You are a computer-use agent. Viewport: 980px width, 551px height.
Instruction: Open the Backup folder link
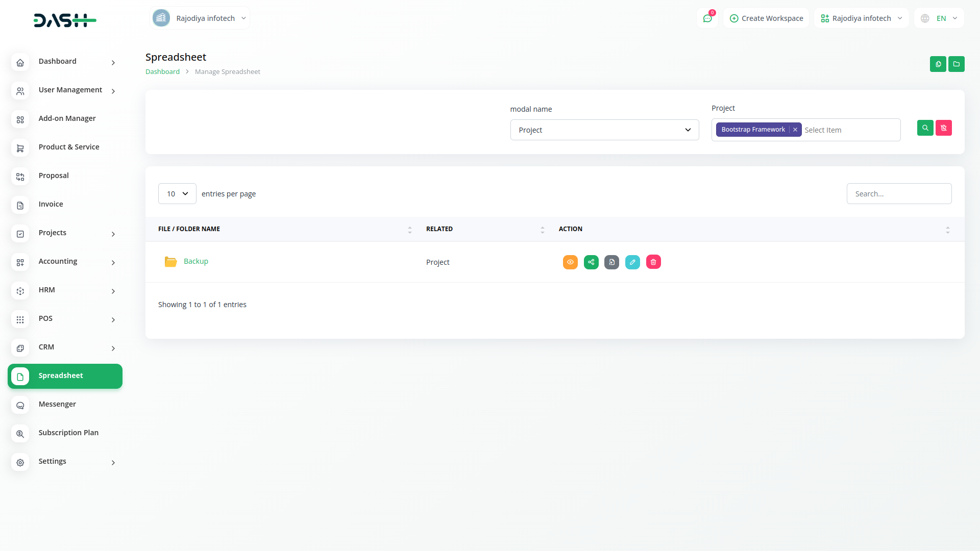[x=196, y=262]
